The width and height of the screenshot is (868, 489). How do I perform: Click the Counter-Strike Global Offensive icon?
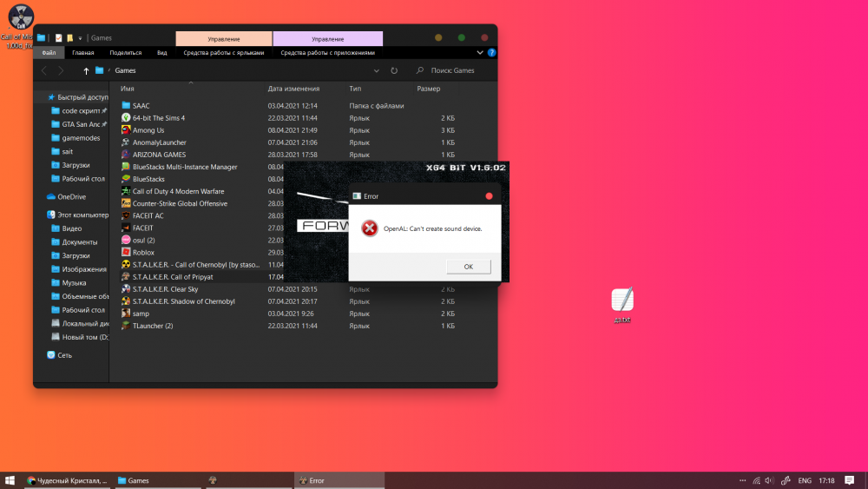tap(126, 203)
